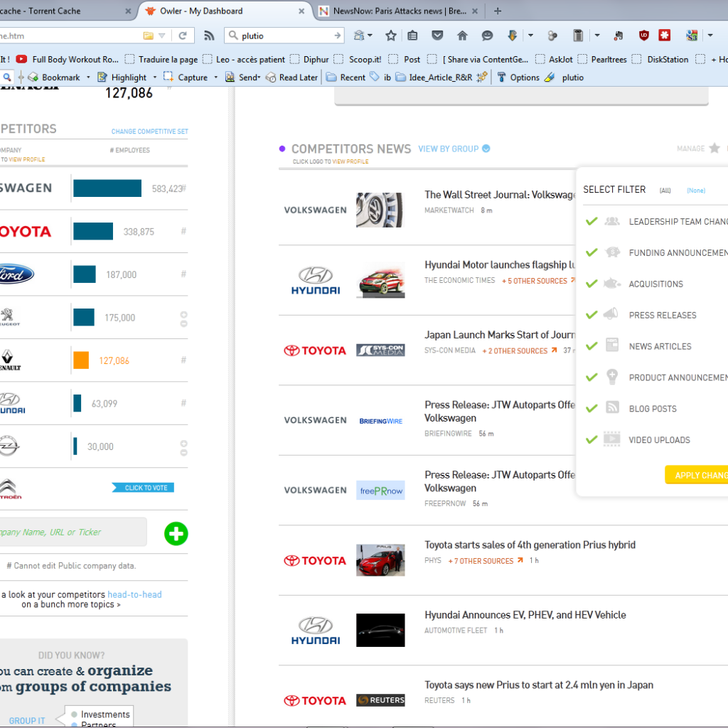The height and width of the screenshot is (728, 728).
Task: Click the orange Renault employees bar
Action: tap(81, 360)
